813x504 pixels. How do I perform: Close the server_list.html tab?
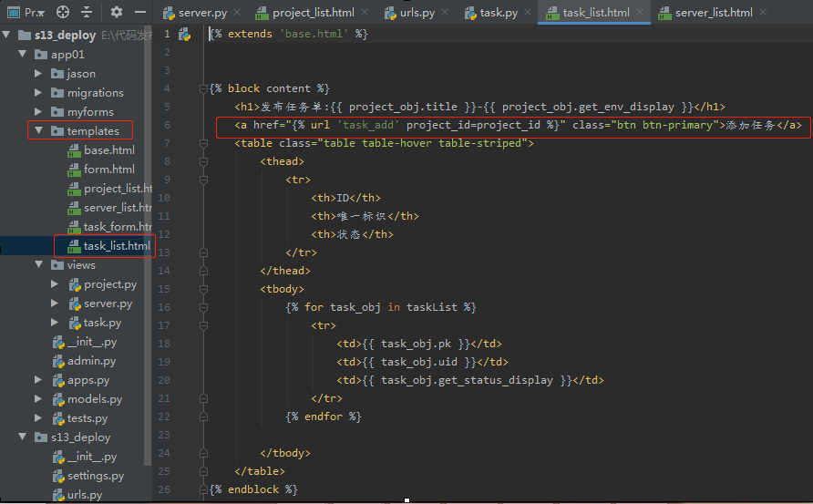[x=764, y=13]
